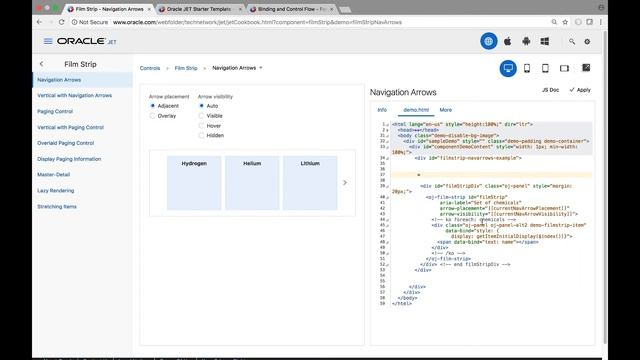This screenshot has width=640, height=360.
Task: Apply the code changes
Action: 580,90
